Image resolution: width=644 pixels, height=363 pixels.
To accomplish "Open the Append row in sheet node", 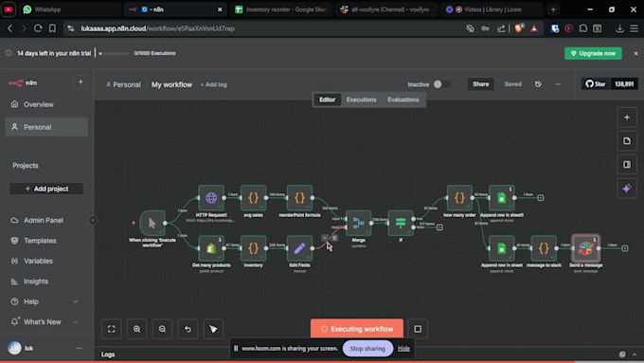I will pos(502,248).
